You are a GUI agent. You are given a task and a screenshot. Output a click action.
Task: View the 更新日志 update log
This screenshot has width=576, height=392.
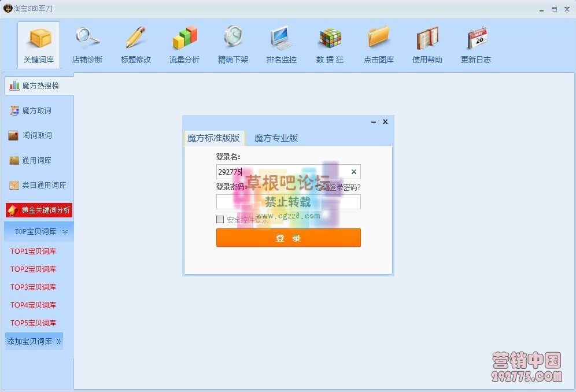(475, 45)
